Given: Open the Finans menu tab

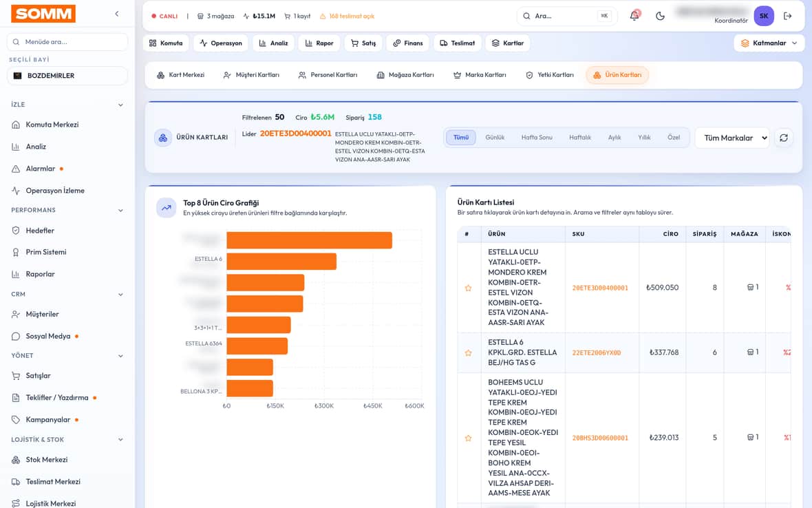Looking at the screenshot, I should click(x=408, y=43).
